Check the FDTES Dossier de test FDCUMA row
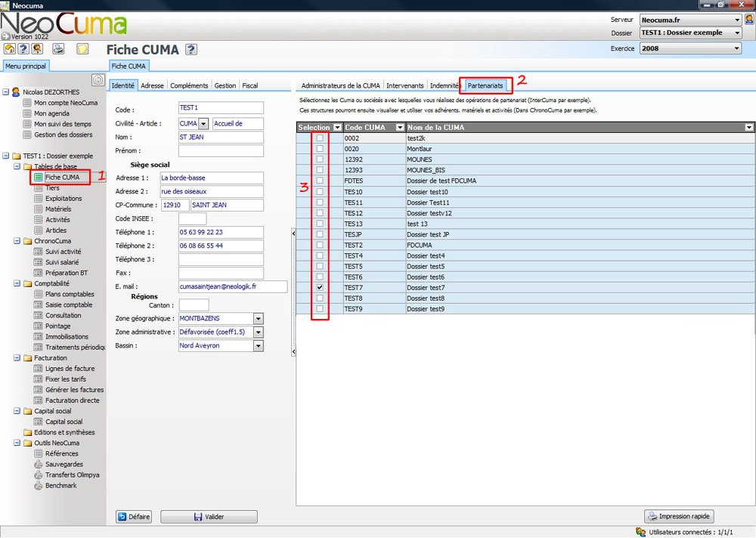Viewport: 756px width, 538px height. [x=320, y=181]
